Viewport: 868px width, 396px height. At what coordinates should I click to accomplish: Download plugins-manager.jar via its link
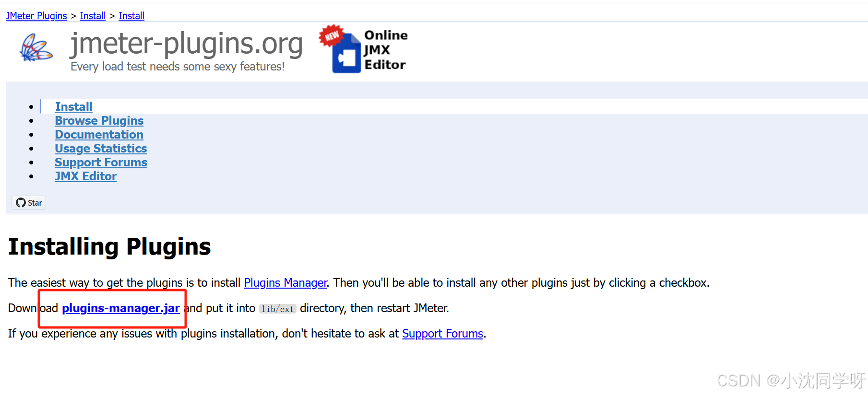(x=121, y=308)
